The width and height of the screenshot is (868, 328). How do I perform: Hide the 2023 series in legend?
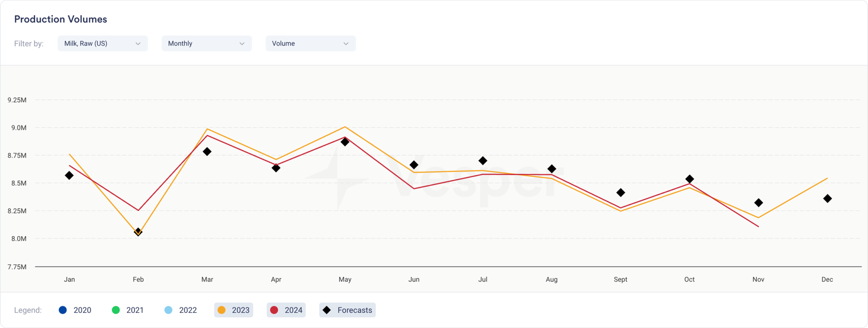point(234,310)
